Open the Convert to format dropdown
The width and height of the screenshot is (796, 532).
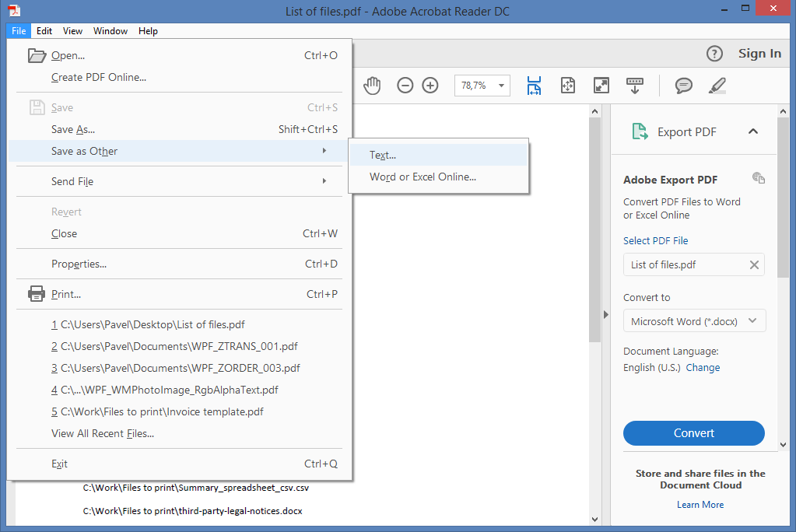point(694,320)
